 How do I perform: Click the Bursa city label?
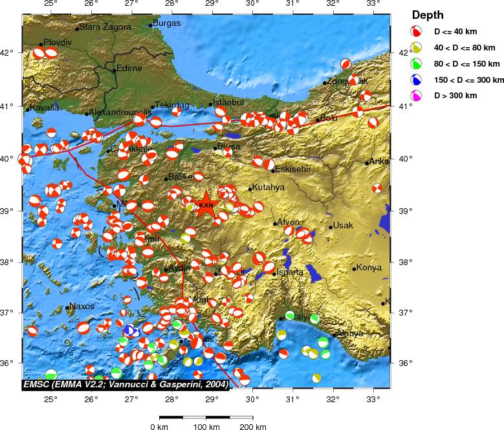pyautogui.click(x=228, y=146)
